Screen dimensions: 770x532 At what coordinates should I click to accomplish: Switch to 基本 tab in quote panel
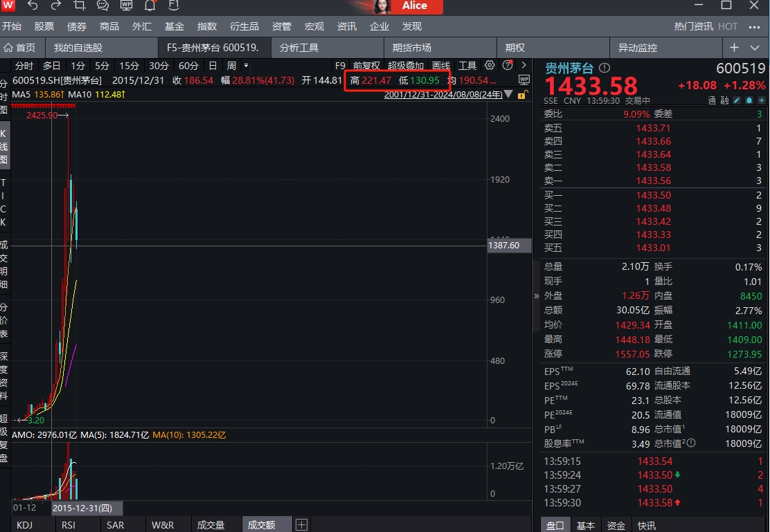click(585, 525)
